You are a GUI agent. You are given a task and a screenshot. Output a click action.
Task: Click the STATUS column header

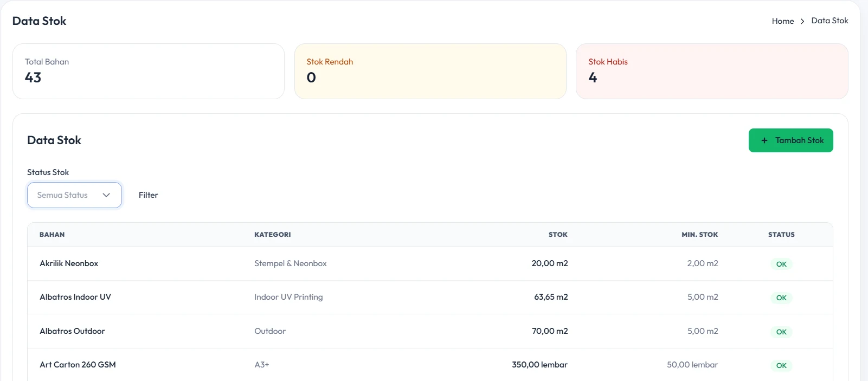point(781,235)
